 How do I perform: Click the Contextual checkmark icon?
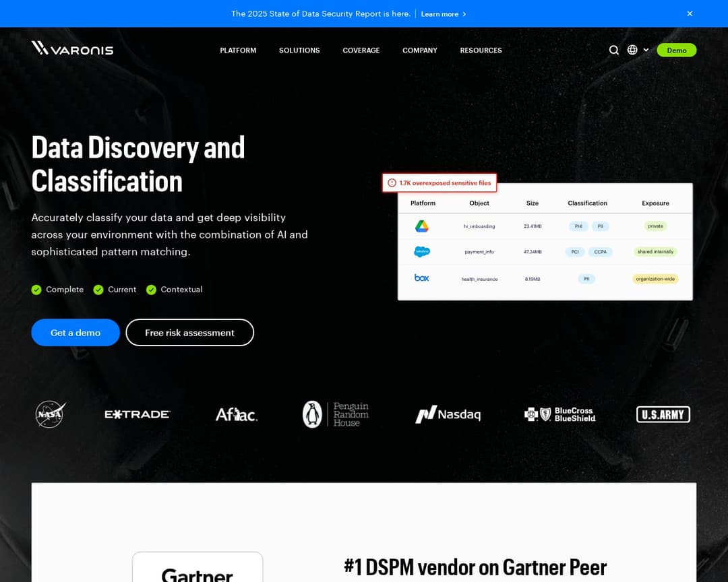pos(151,290)
